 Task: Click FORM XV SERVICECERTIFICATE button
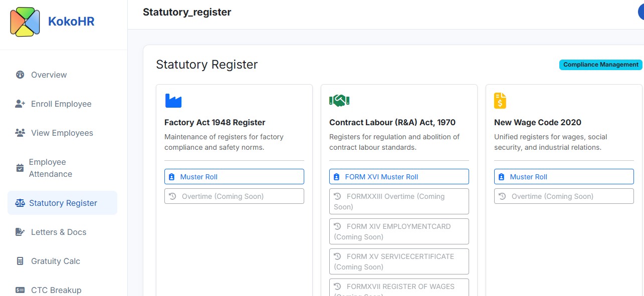pyautogui.click(x=399, y=261)
